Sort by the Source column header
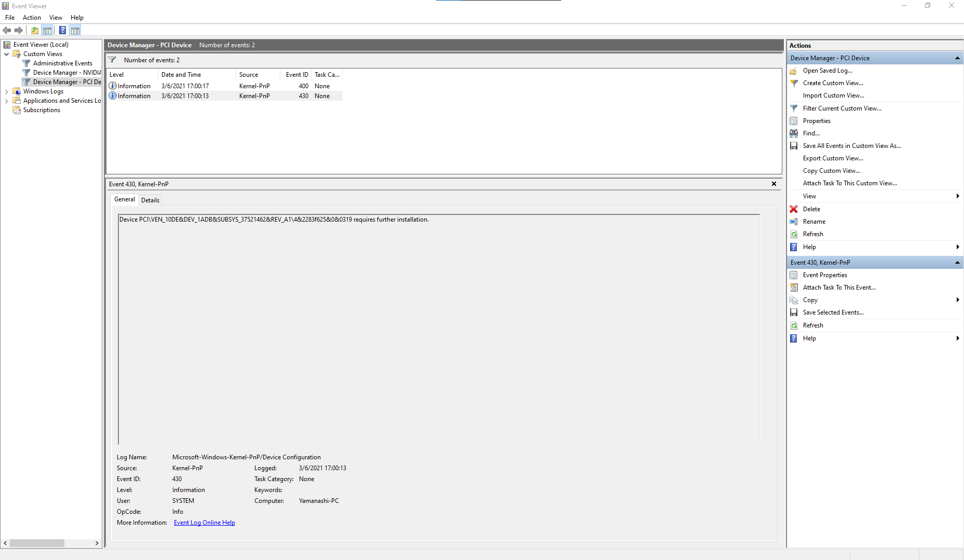Image resolution: width=964 pixels, height=560 pixels. tap(258, 75)
